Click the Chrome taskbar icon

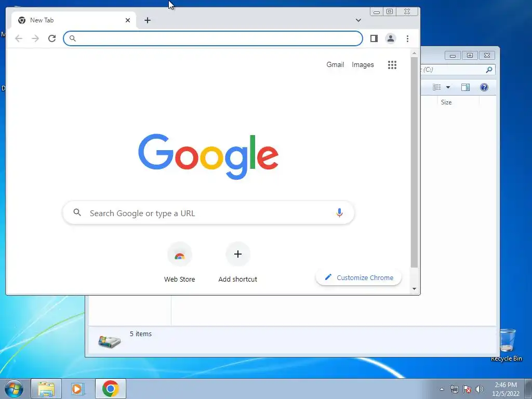[111, 389]
